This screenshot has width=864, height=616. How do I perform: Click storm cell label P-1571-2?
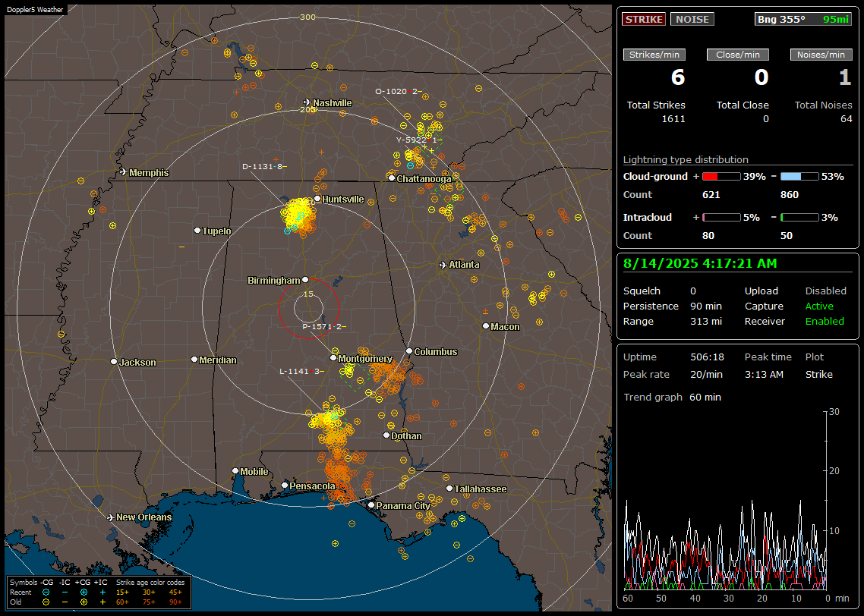(324, 326)
